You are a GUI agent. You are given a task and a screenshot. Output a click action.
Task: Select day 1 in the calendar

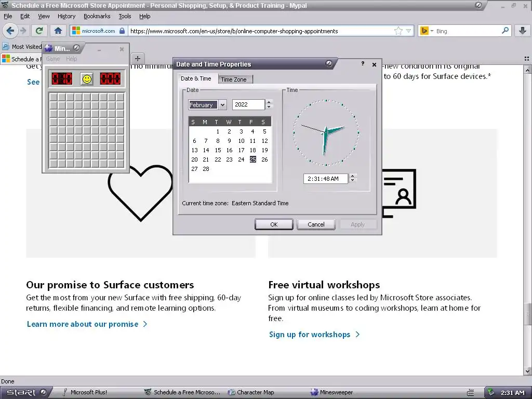click(218, 131)
